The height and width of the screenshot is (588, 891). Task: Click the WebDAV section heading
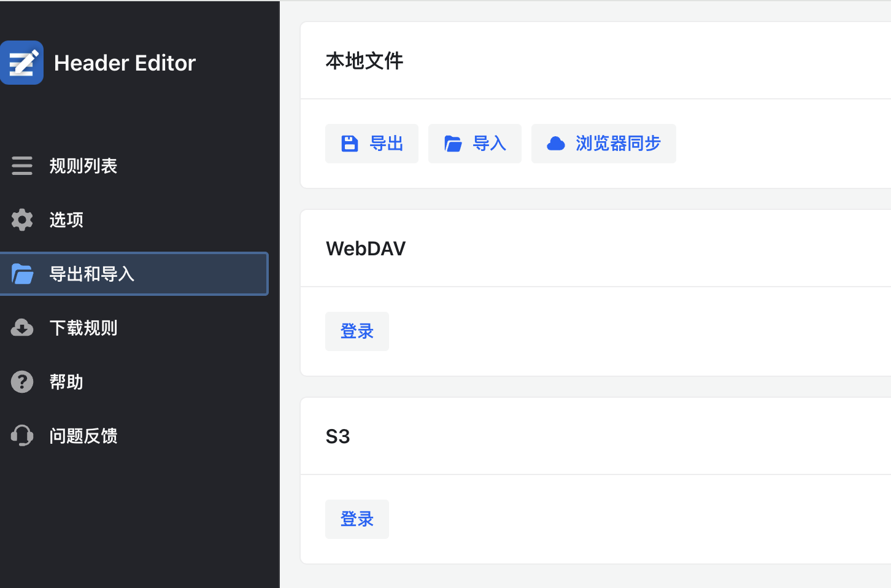tap(366, 249)
